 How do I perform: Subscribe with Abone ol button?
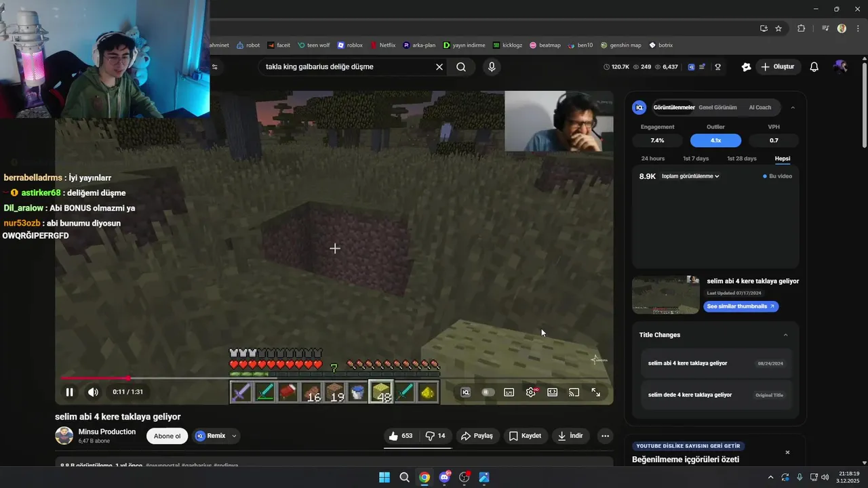pyautogui.click(x=167, y=436)
